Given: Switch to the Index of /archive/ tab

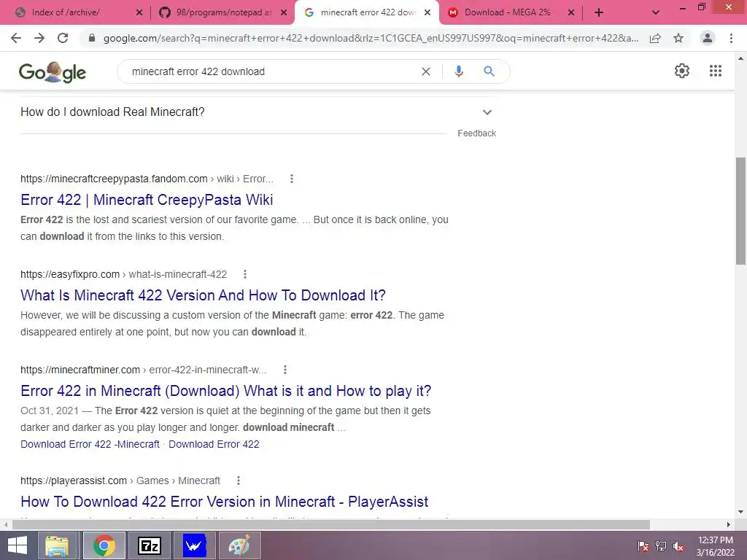Looking at the screenshot, I should (75, 13).
